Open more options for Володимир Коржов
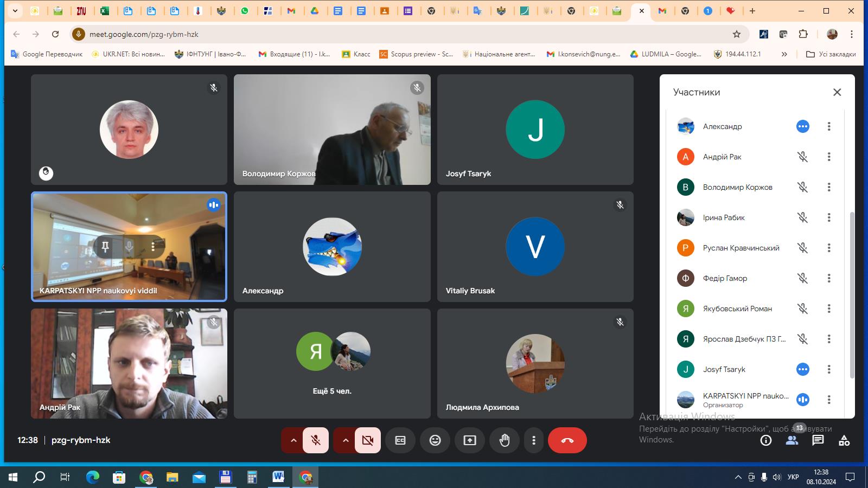This screenshot has width=868, height=488. point(829,187)
